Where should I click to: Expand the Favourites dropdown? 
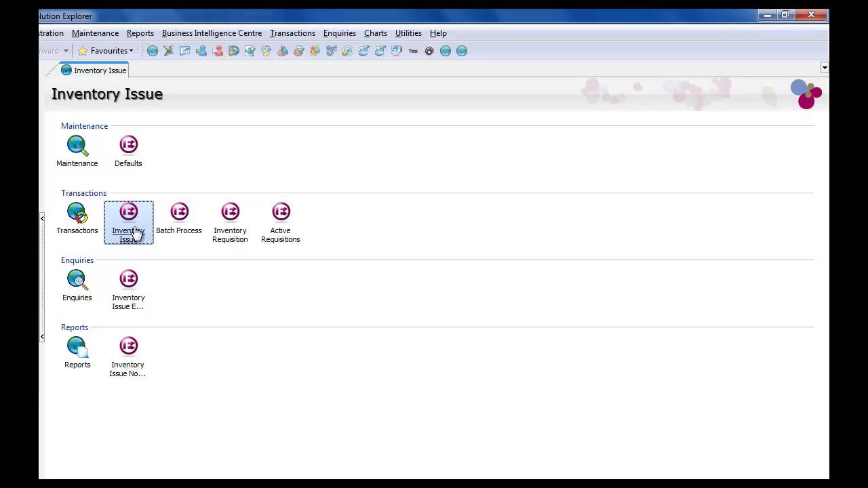pyautogui.click(x=132, y=51)
